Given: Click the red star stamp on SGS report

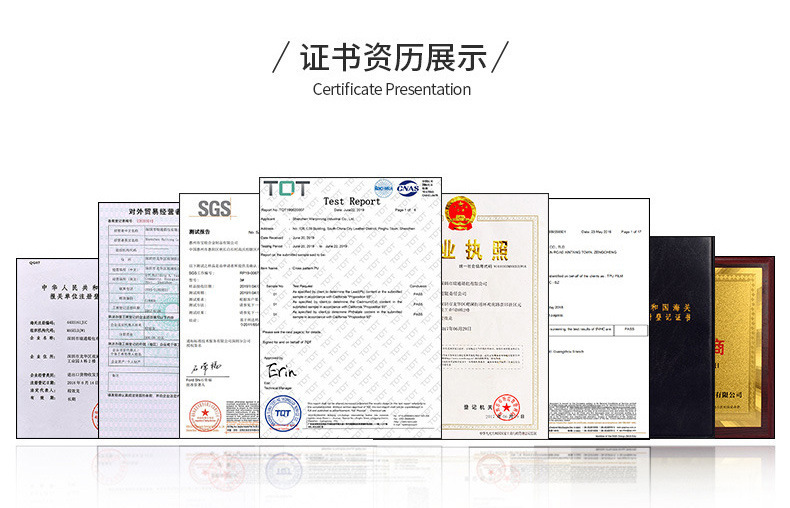Looking at the screenshot, I should tap(205, 416).
